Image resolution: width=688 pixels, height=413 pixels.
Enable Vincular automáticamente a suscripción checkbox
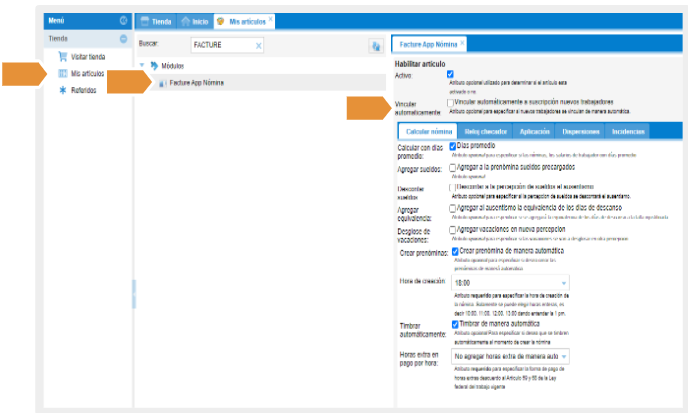click(451, 102)
